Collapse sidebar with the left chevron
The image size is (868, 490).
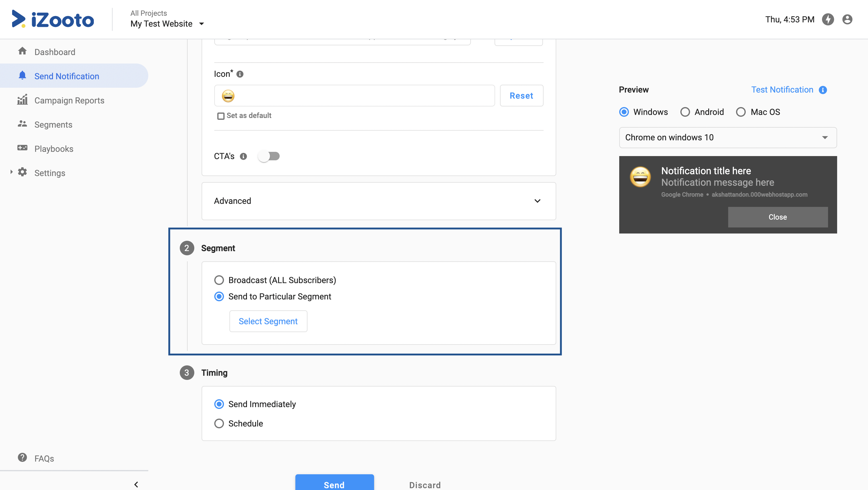coord(136,484)
